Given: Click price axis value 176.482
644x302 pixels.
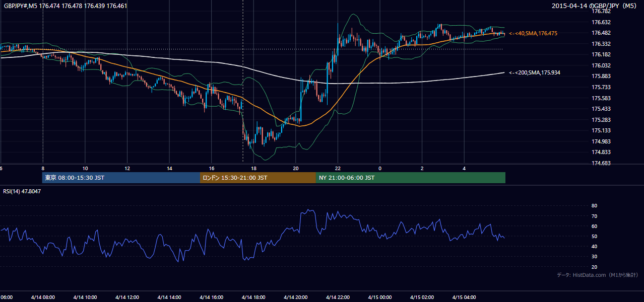Looking at the screenshot, I should point(601,33).
